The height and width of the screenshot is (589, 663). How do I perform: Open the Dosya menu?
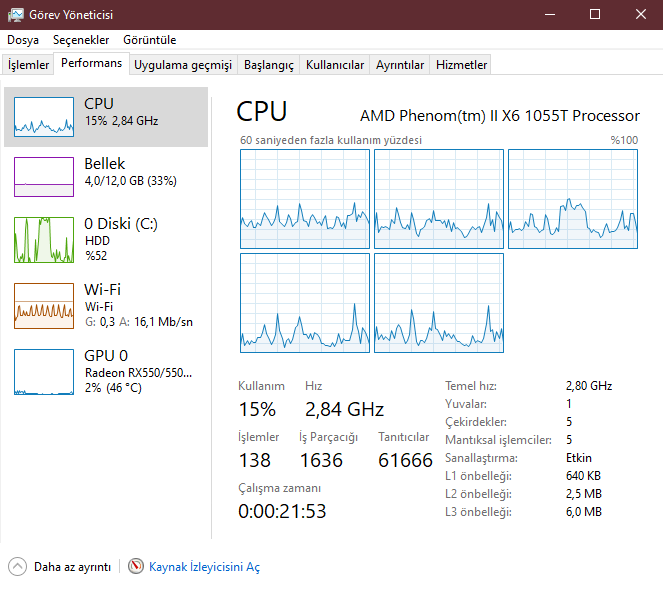point(23,40)
